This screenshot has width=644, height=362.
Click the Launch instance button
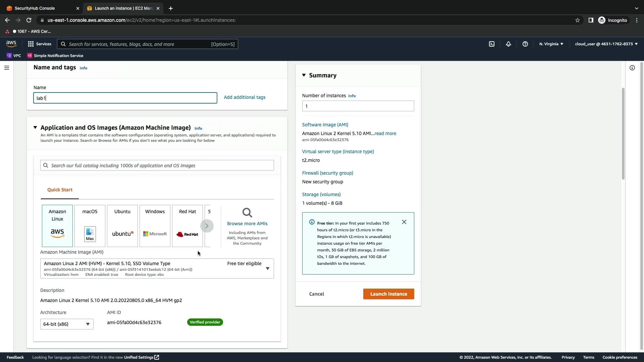[x=388, y=294]
